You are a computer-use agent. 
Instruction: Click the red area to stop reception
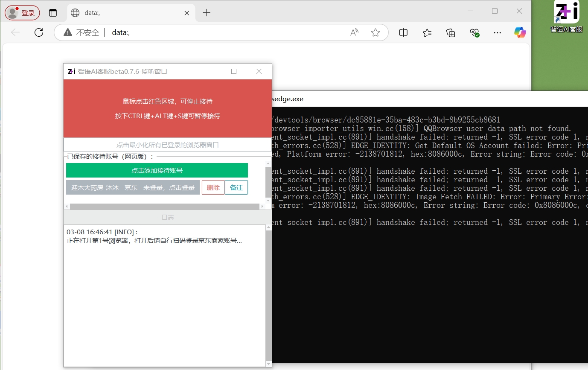pos(167,108)
